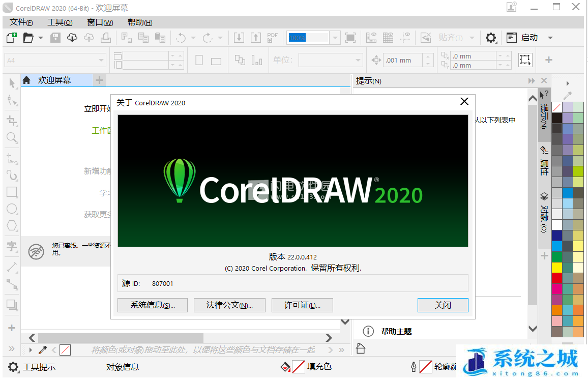Screen dimensions: 588x380
Task: Click the Full-screen preview icon
Action: click(x=350, y=38)
